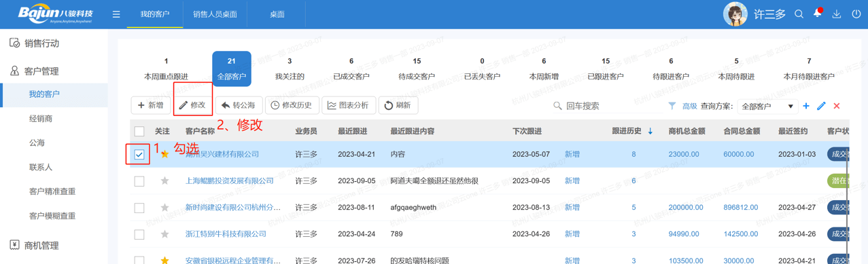The width and height of the screenshot is (868, 264).
Task: Check the 安徽省银税远程企业管理 row checkbox
Action: pos(139,260)
